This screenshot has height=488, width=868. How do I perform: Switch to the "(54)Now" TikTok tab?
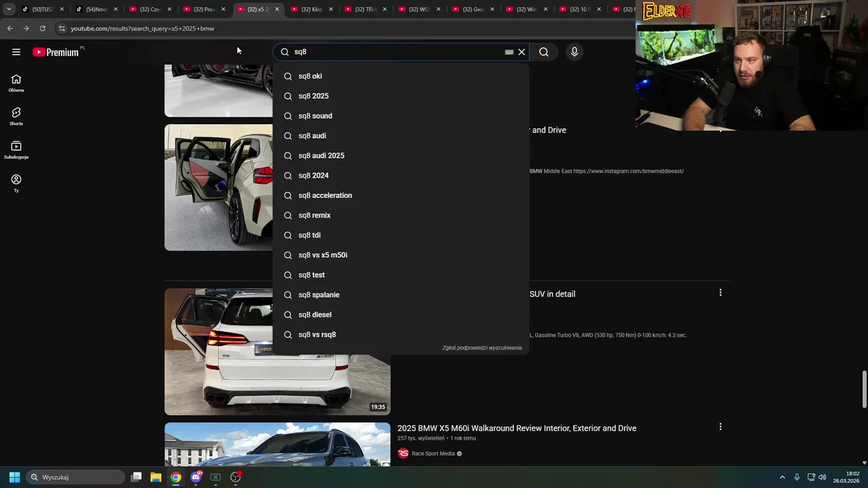click(96, 9)
